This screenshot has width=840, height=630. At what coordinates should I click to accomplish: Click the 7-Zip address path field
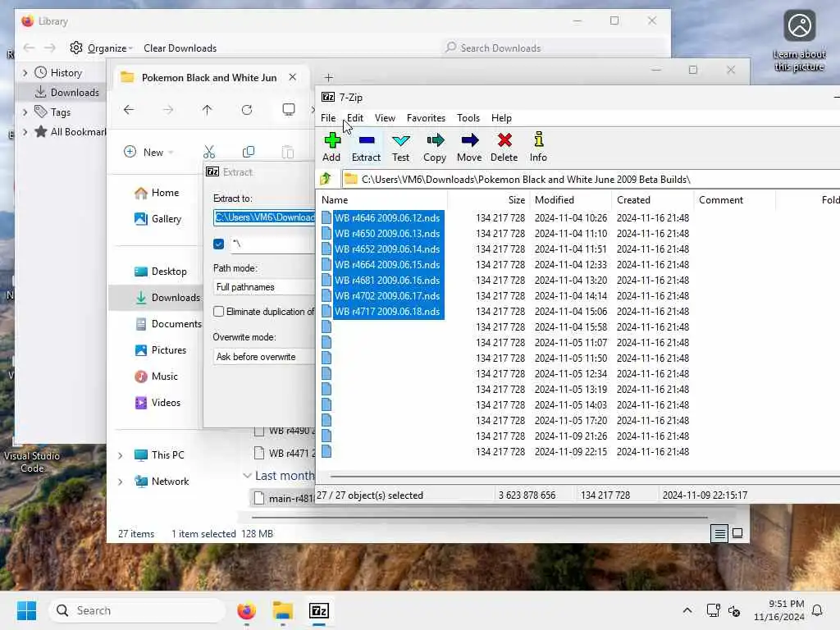coord(591,180)
